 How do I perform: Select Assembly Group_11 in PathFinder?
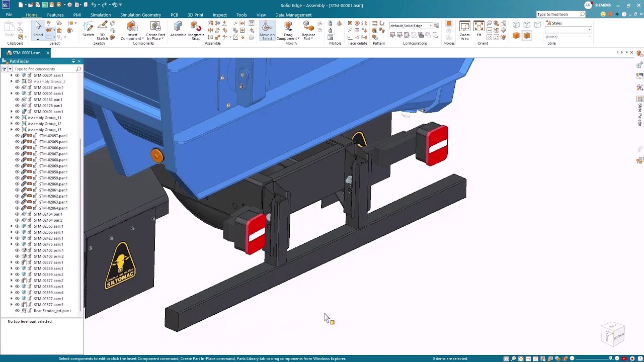44,118
